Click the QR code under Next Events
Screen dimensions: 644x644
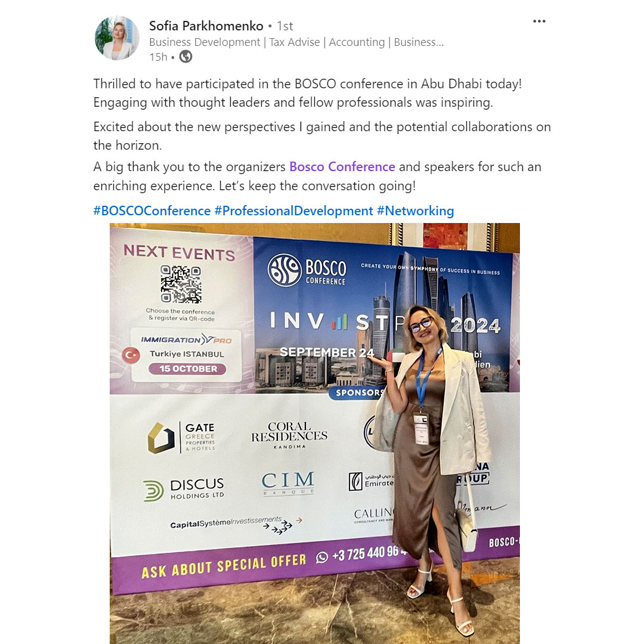click(181, 284)
